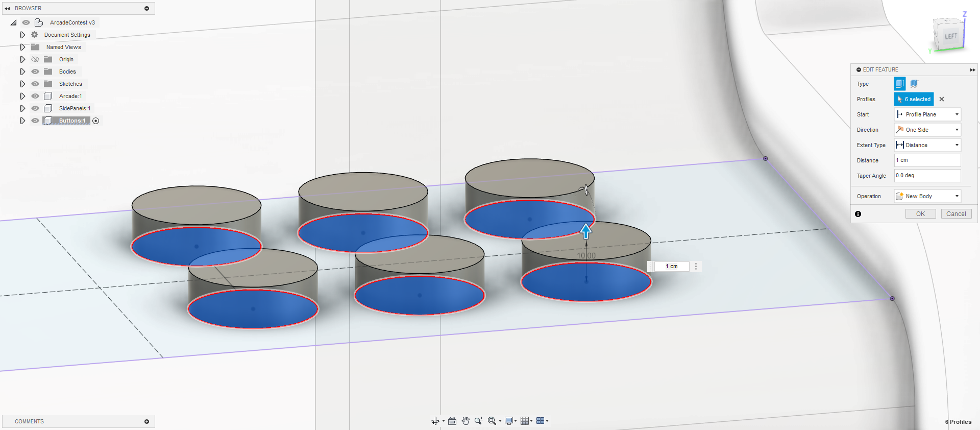Click the Document Settings gear icon
980x430 pixels.
coord(35,35)
